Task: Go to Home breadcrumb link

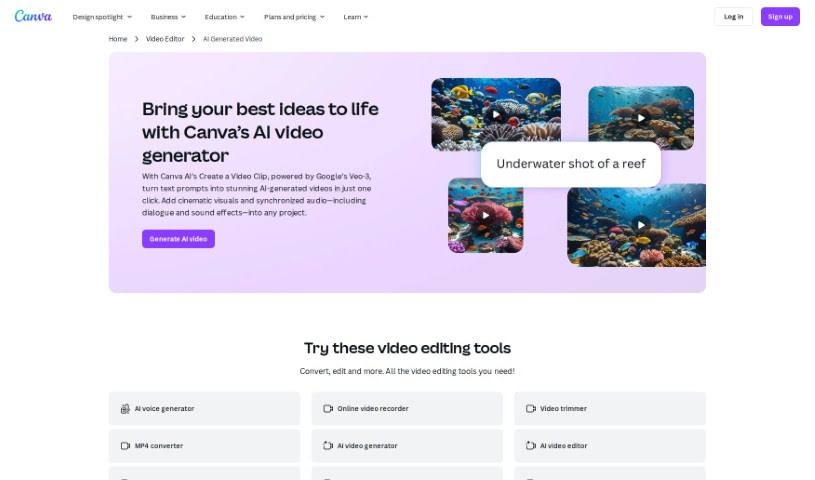Action: [x=118, y=39]
